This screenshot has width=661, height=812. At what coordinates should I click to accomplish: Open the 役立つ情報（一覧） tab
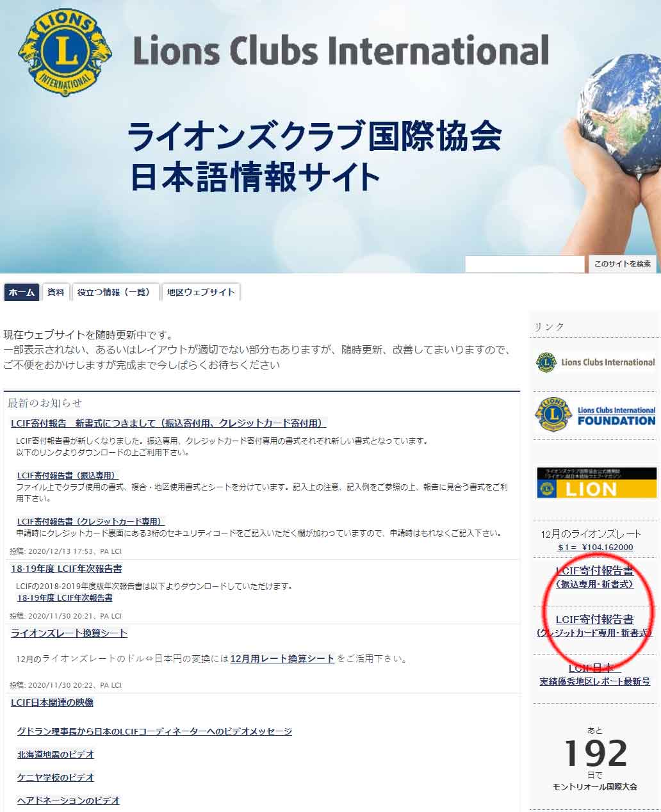pos(112,292)
